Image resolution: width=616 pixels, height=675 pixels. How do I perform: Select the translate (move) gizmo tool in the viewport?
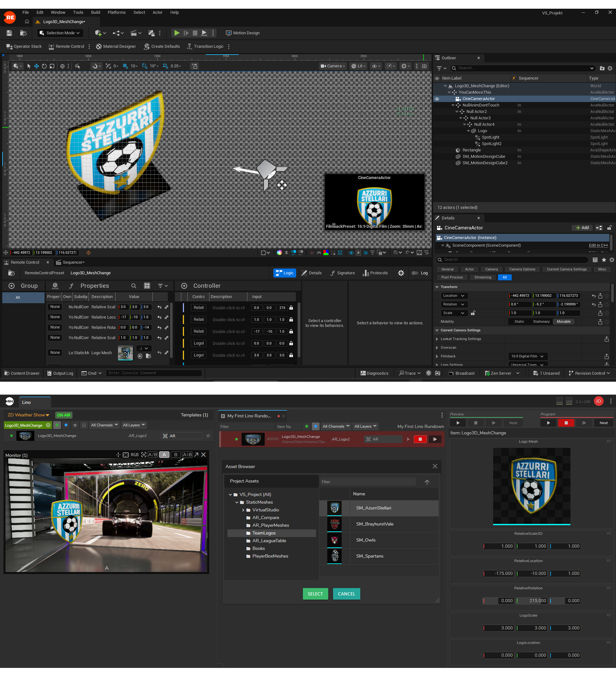pyautogui.click(x=37, y=66)
